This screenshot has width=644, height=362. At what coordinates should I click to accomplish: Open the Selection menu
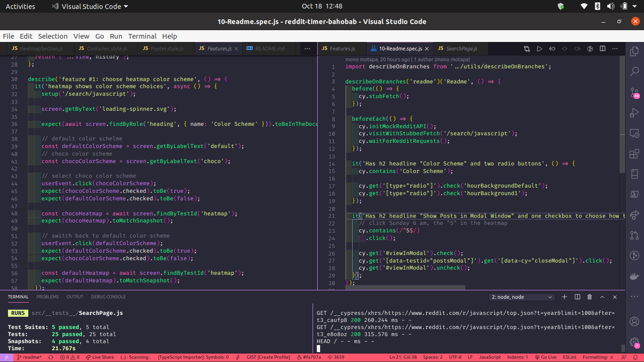[53, 36]
